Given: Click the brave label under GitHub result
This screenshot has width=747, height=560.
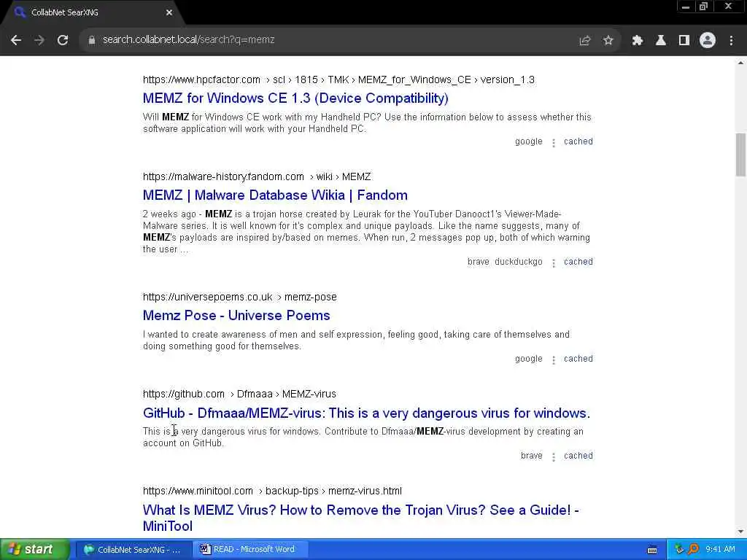Looking at the screenshot, I should [531, 456].
